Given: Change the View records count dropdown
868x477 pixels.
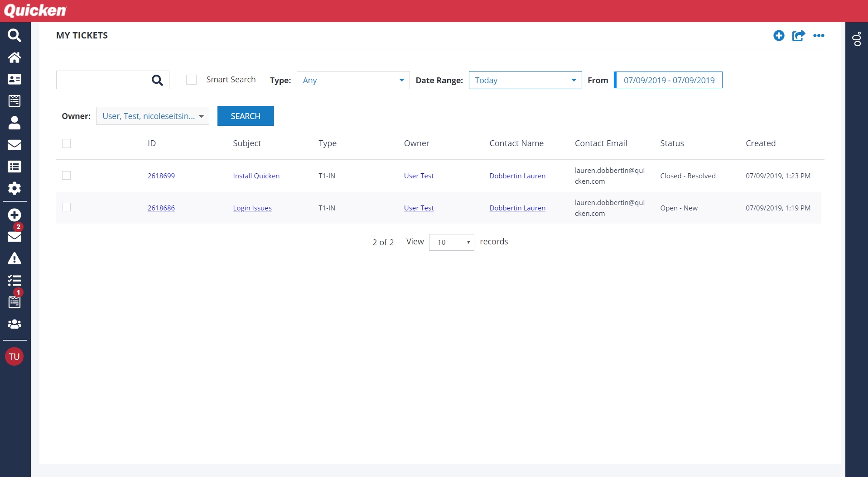Looking at the screenshot, I should pyautogui.click(x=451, y=242).
